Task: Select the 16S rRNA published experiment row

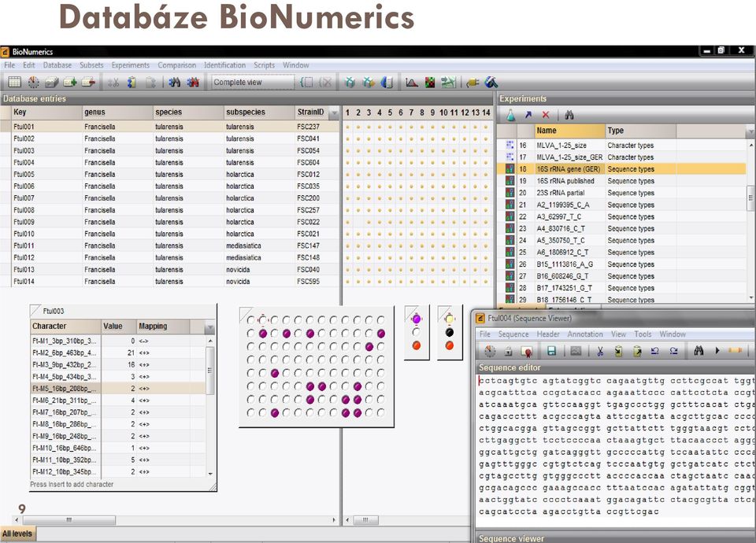Action: 622,181
